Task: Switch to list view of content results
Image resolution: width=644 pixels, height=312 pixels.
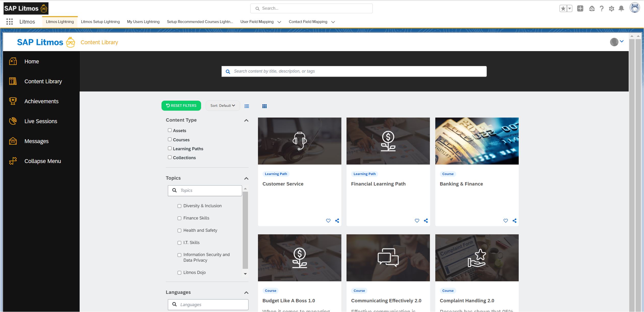Action: point(246,106)
